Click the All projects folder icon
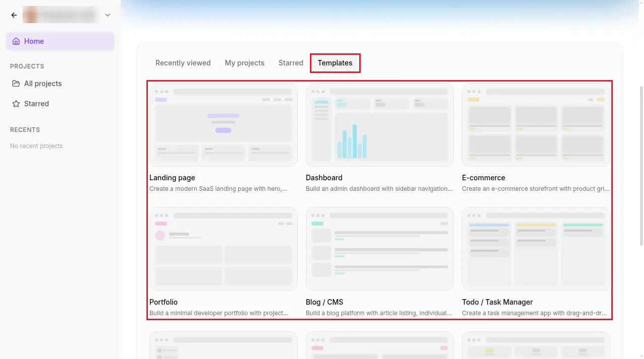 click(16, 84)
